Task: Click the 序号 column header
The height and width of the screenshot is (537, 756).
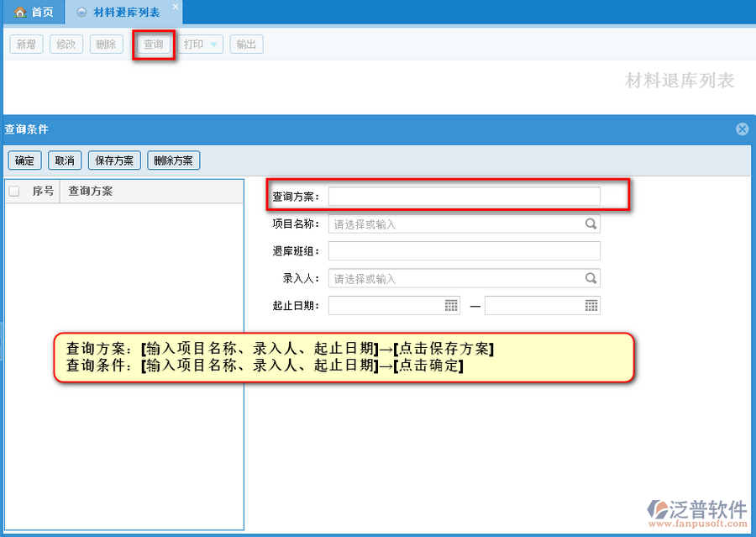Action: coord(43,191)
